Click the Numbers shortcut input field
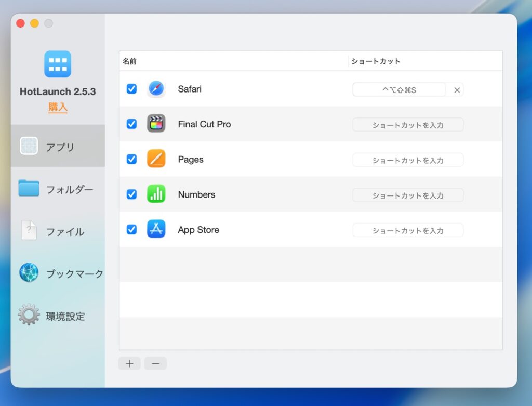Image resolution: width=532 pixels, height=406 pixels. [x=408, y=195]
